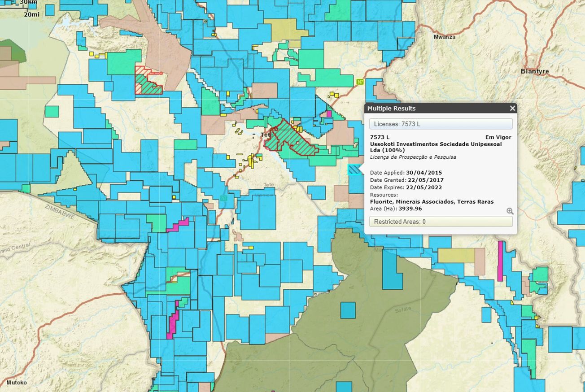The image size is (585, 392).
Task: Click the Ussokoti Investimentos company name link
Action: [436, 144]
